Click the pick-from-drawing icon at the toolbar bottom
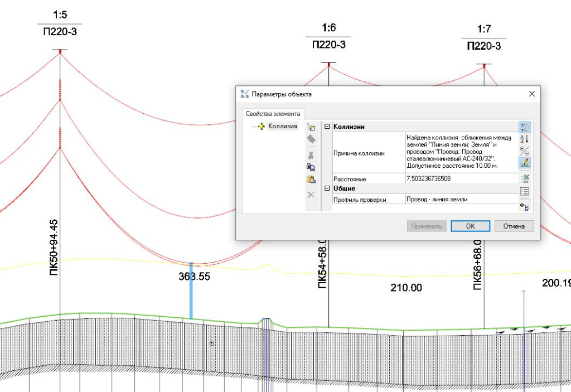 pyautogui.click(x=524, y=207)
